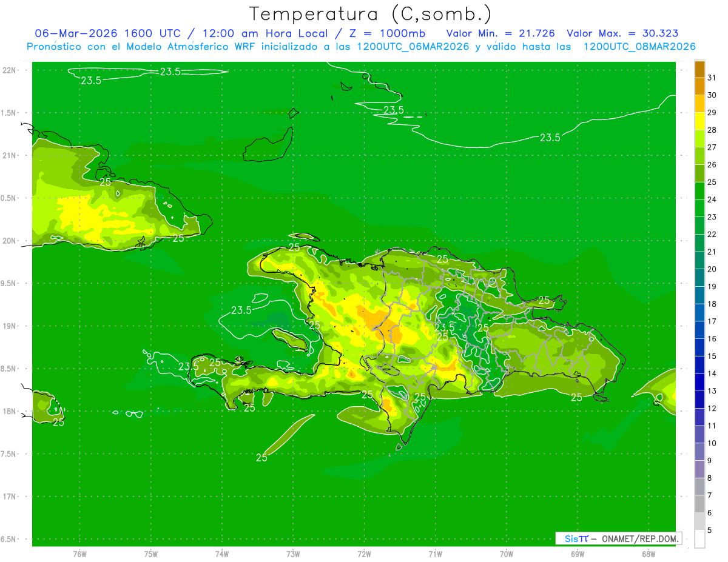This screenshot has height=562, width=728.
Task: Click the "Sisπ" logo text
Action: click(576, 538)
